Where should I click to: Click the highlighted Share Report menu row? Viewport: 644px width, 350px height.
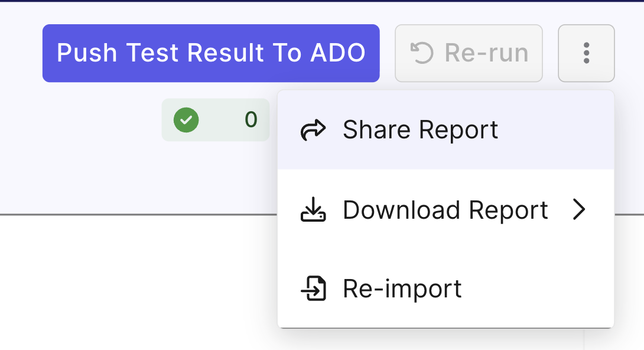click(420, 129)
